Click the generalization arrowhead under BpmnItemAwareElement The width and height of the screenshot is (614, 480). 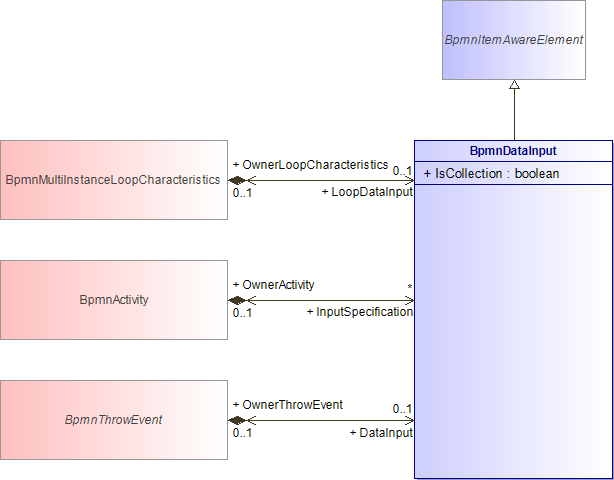514,84
